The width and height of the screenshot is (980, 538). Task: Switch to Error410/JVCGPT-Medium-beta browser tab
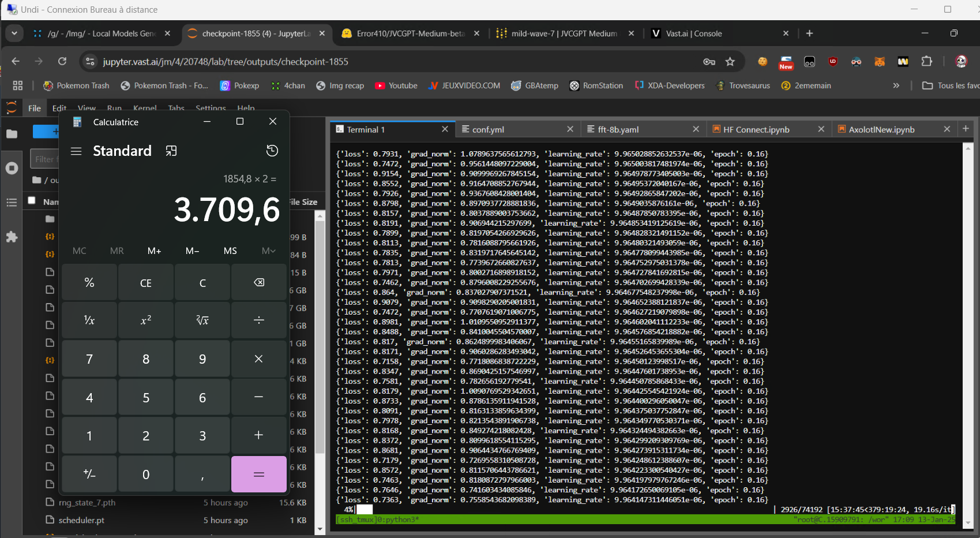pyautogui.click(x=411, y=33)
